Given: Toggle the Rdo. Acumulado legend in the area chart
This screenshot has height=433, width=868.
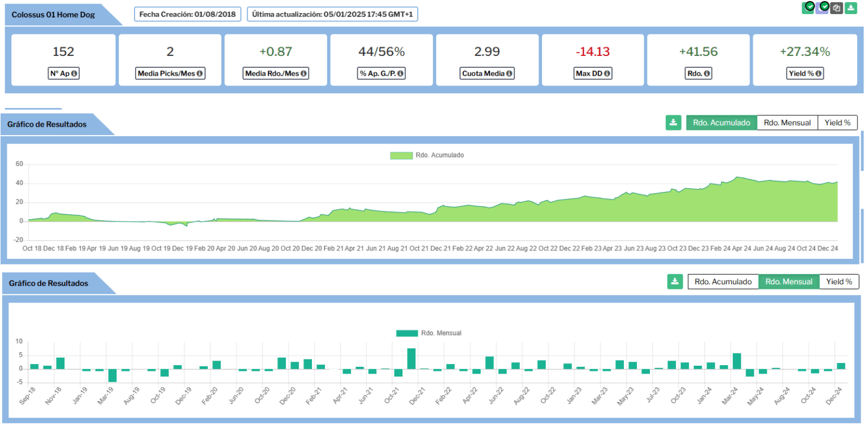Looking at the screenshot, I should [427, 155].
